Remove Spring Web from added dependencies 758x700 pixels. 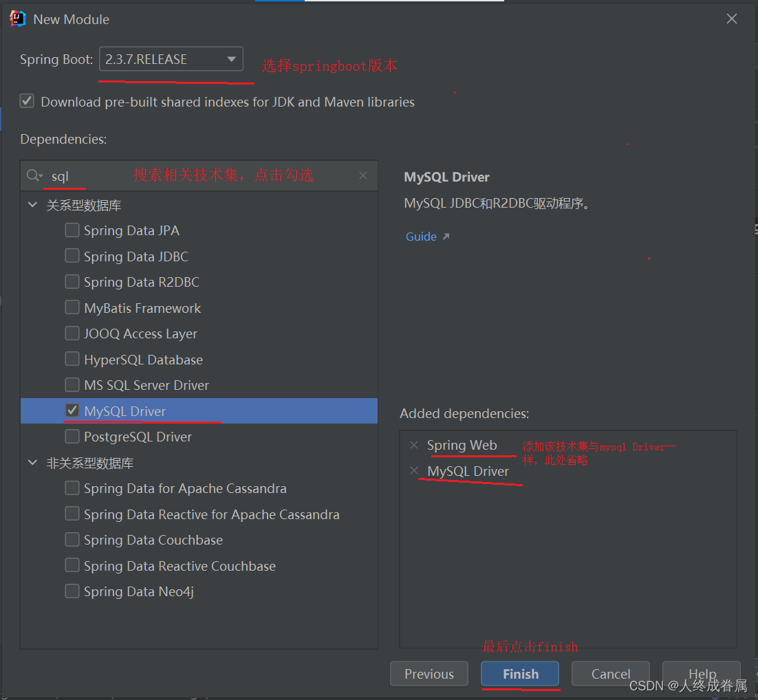tap(414, 445)
